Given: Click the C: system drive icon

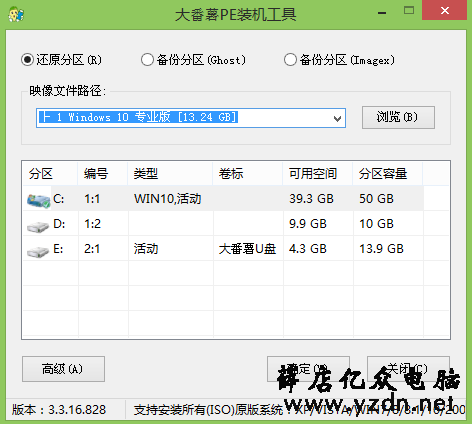Looking at the screenshot, I should tap(38, 201).
